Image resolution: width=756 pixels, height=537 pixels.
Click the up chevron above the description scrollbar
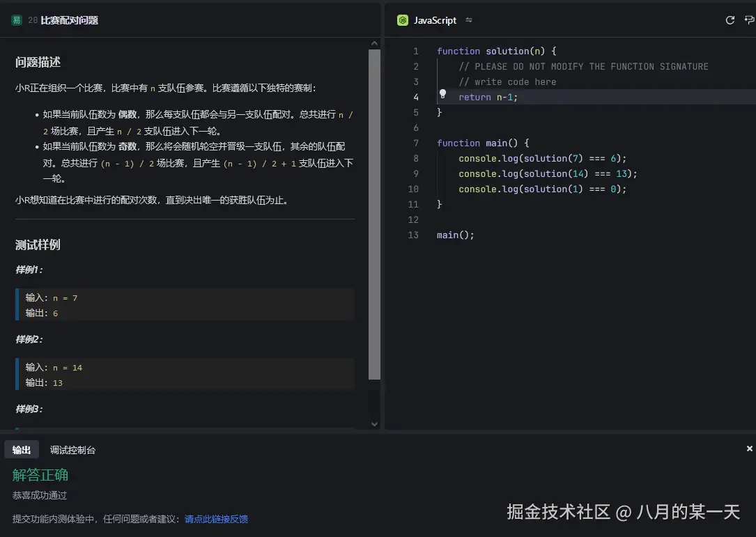click(375, 42)
